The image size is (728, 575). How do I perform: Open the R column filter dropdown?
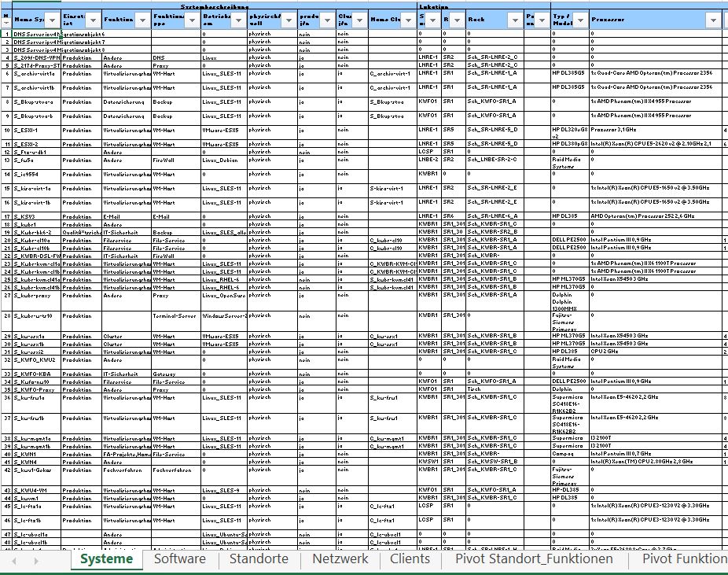(x=458, y=20)
